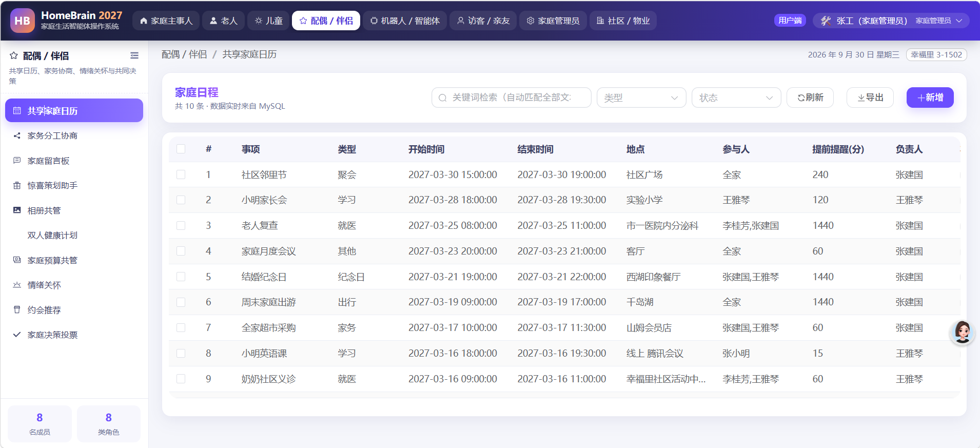Click the ＋新增 button

pyautogui.click(x=930, y=98)
